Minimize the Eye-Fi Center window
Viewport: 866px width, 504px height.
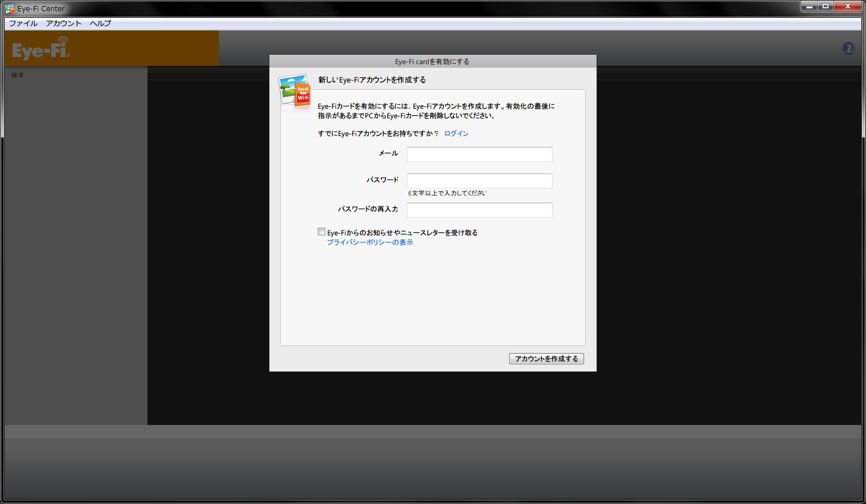pyautogui.click(x=809, y=7)
